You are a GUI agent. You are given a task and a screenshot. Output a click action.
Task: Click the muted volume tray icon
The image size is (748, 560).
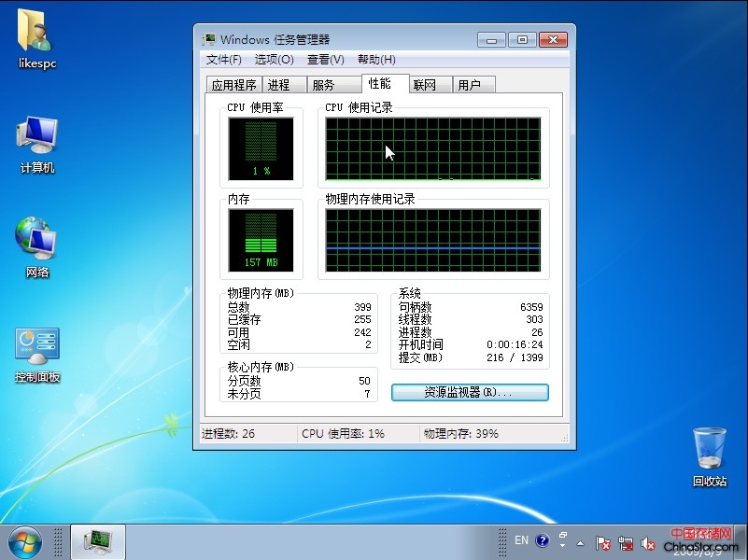tap(648, 541)
